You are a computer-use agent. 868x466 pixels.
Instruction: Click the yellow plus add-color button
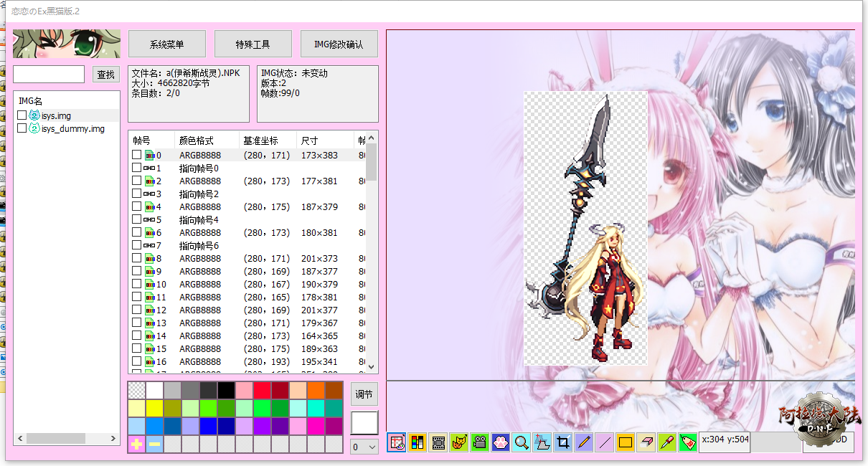(x=136, y=444)
